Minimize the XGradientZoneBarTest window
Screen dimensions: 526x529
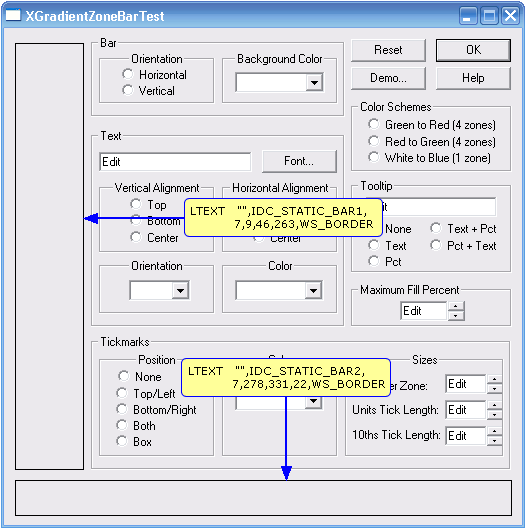[468, 16]
